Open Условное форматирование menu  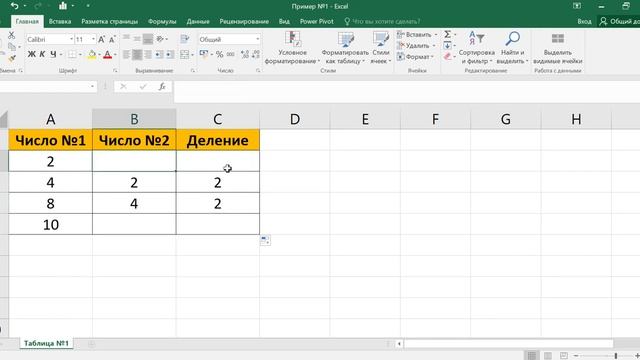point(292,48)
